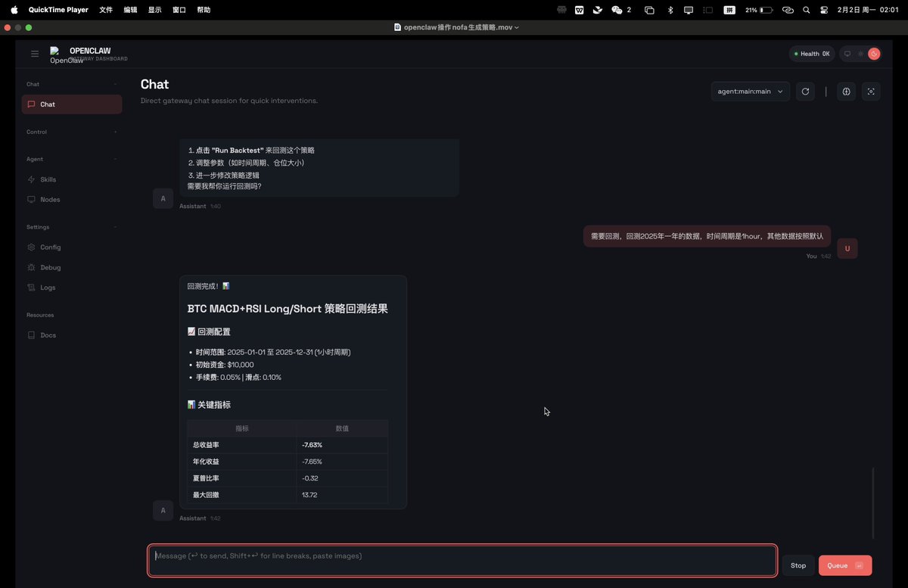Open Control Center in menu bar
The image size is (908, 588).
(824, 10)
